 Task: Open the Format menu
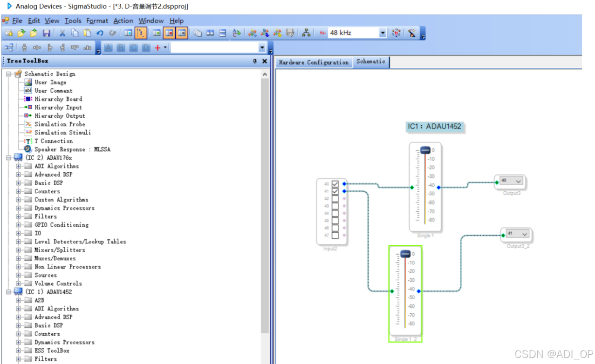(x=97, y=21)
